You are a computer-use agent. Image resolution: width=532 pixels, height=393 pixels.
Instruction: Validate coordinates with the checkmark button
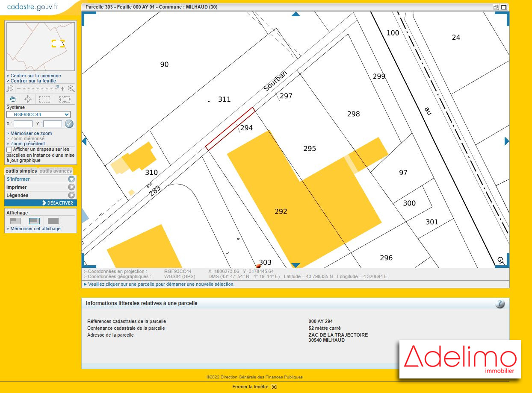coord(69,124)
